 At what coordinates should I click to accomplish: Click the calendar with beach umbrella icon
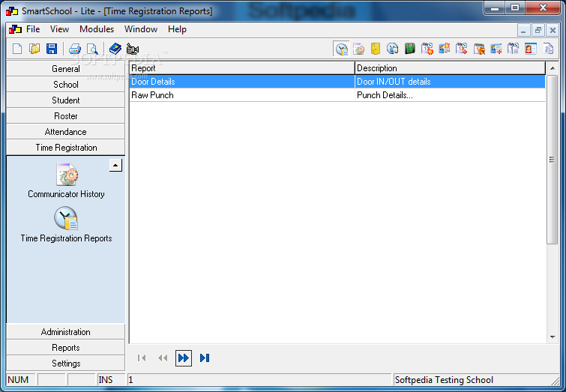[479, 49]
